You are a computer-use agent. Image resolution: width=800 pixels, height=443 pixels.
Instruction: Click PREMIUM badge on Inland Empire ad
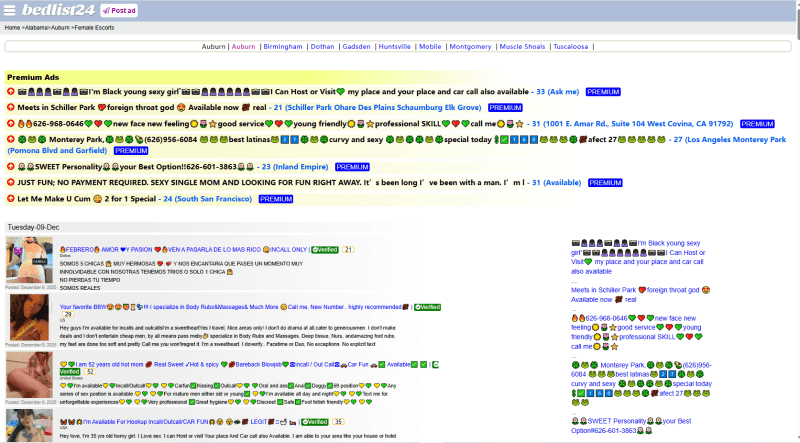click(352, 167)
